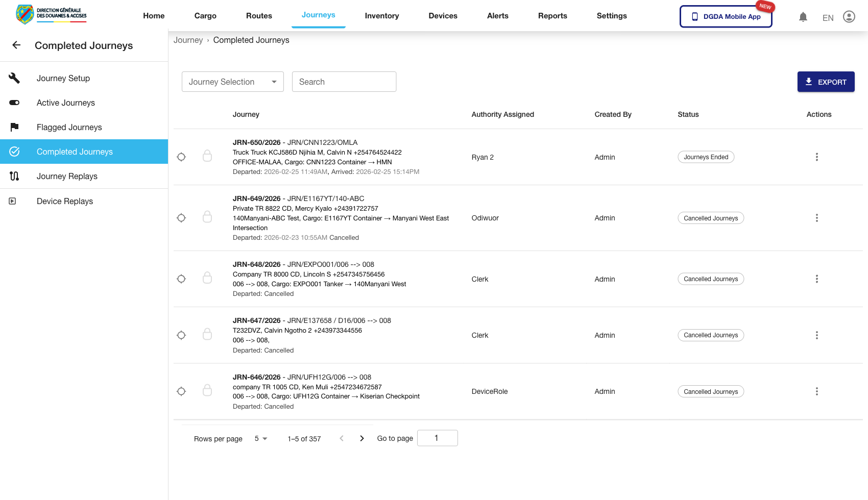
Task: Go to the next page of results
Action: 362,438
